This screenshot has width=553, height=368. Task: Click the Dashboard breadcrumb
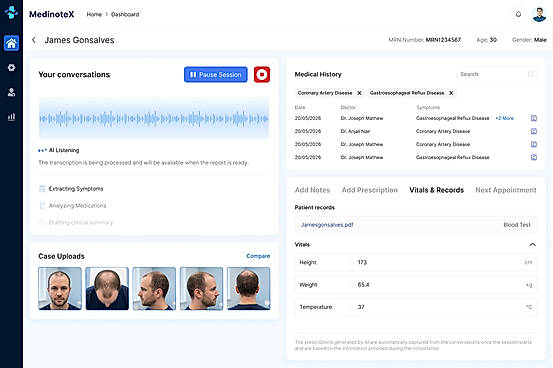pyautogui.click(x=125, y=14)
